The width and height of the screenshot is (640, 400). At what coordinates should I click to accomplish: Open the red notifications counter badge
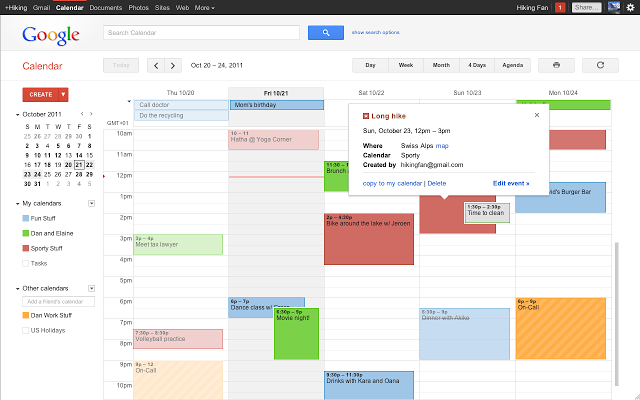pos(560,8)
